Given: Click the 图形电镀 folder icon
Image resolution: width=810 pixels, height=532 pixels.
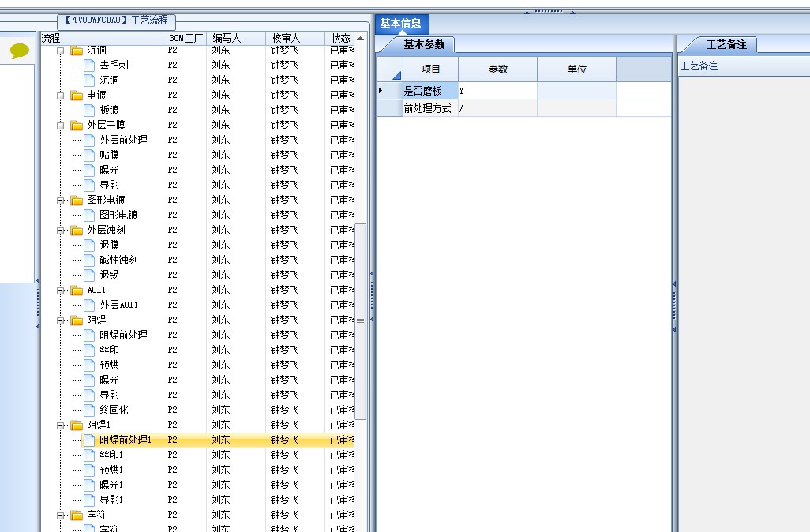Looking at the screenshot, I should click(x=77, y=200).
